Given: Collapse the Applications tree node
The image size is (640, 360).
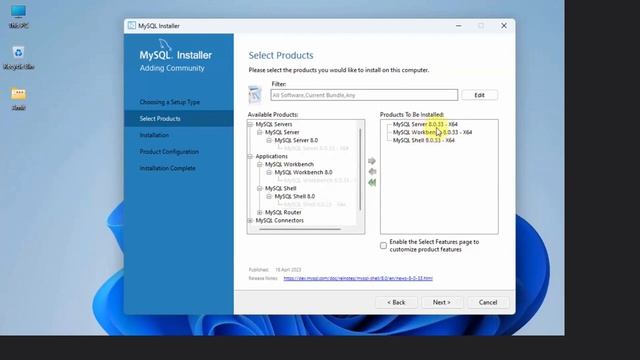Looking at the screenshot, I should (250, 156).
